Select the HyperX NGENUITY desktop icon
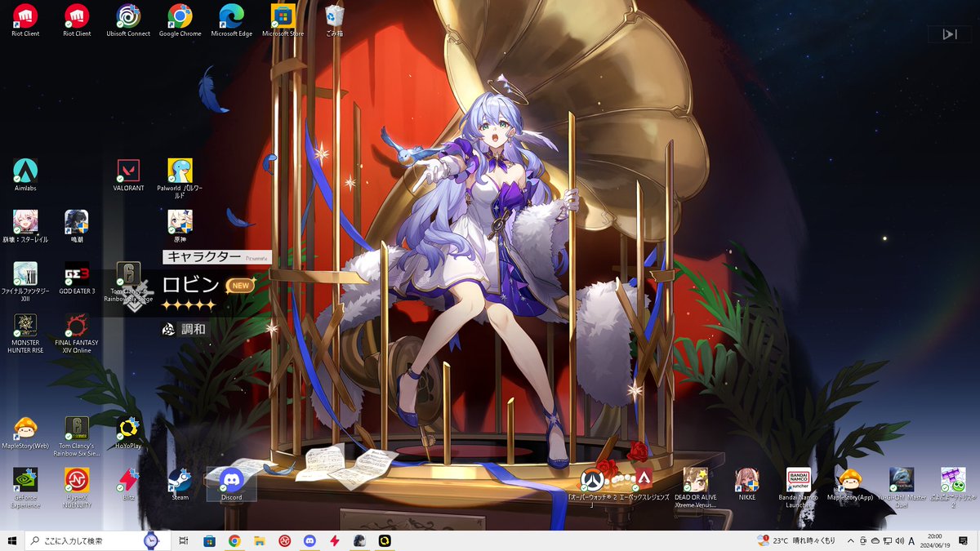 pyautogui.click(x=77, y=488)
